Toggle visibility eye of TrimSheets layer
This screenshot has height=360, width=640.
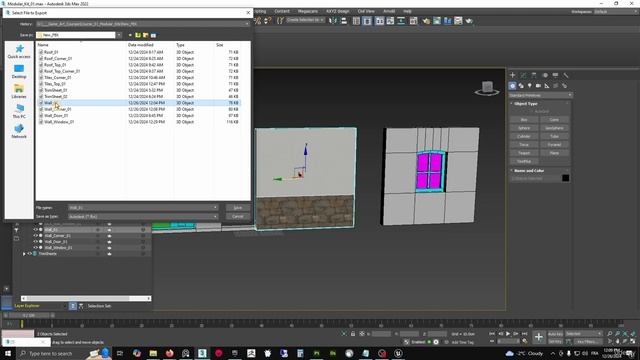tap(29, 253)
